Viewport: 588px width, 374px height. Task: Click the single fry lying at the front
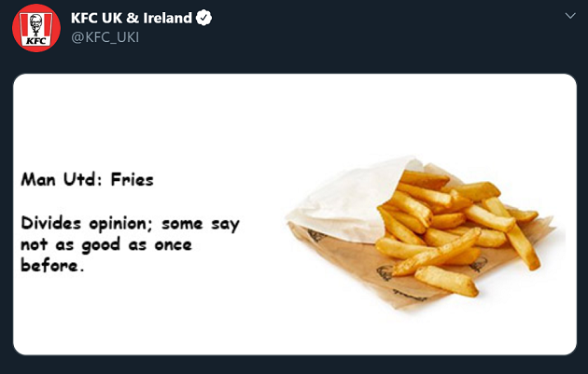(x=446, y=280)
